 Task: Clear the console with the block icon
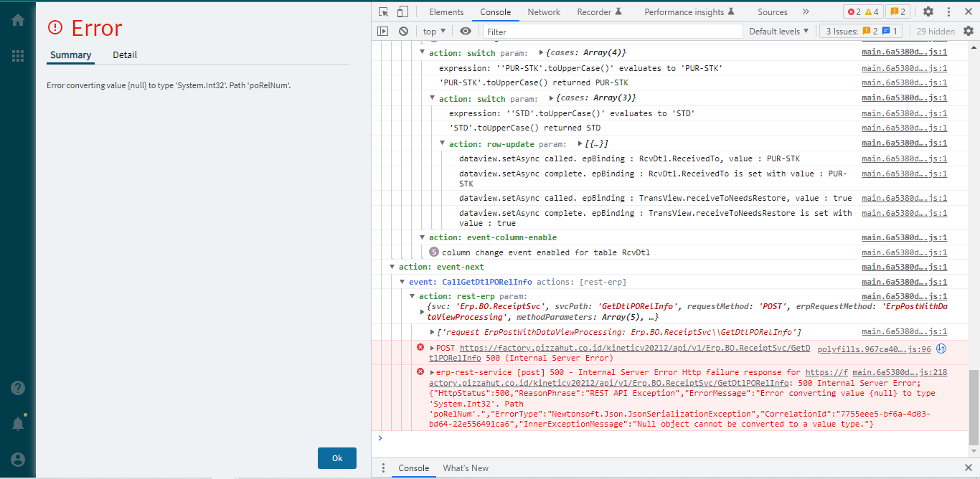(403, 31)
